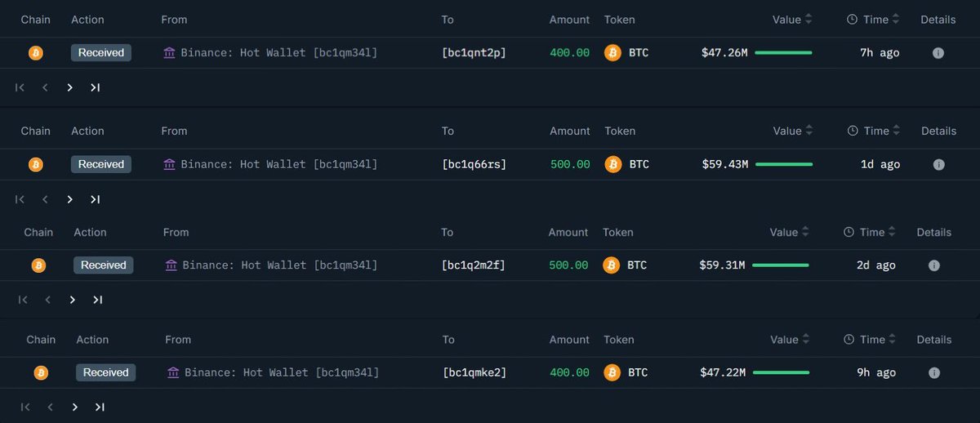
Task: Open Binance: Hot Wallet link in the [bc1q2m2f] row
Action: (x=280, y=265)
